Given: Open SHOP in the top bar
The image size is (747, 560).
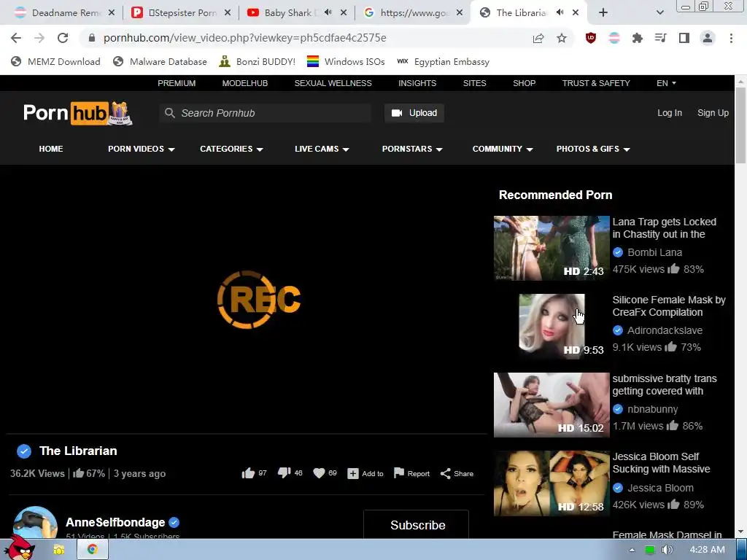Looking at the screenshot, I should [x=524, y=83].
